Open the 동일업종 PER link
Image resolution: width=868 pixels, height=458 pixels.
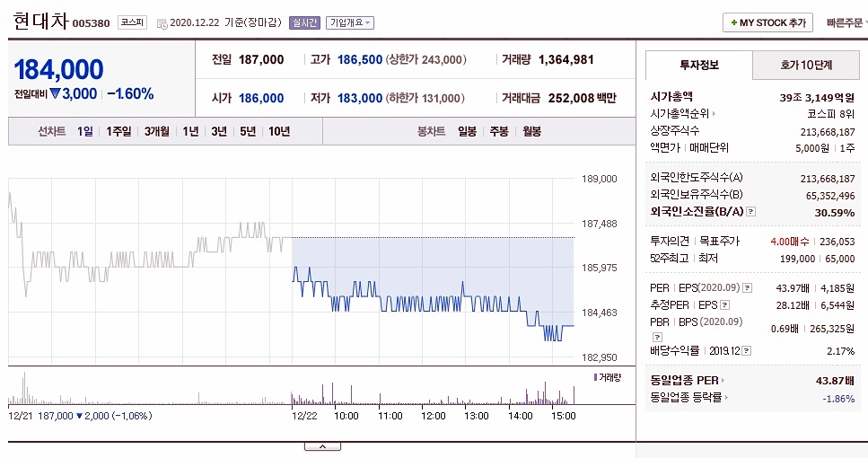687,381
